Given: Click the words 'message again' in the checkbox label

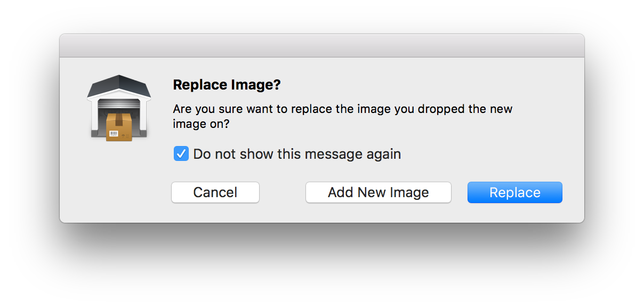Looking at the screenshot, I should 352,155.
